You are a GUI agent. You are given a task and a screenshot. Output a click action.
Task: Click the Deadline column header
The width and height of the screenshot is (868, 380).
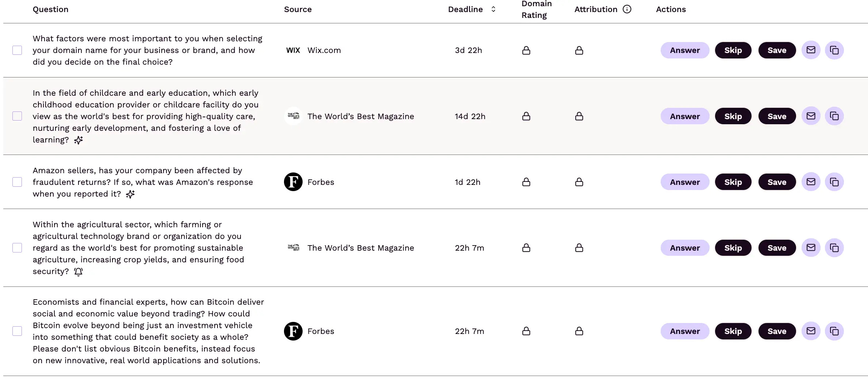[465, 9]
